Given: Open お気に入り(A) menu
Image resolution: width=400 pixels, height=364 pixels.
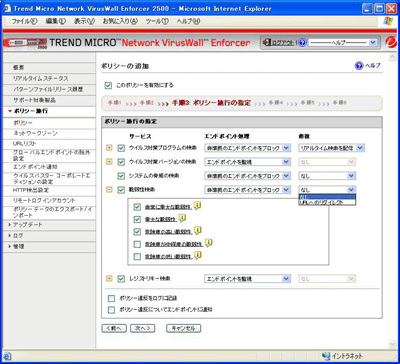Looking at the screenshot, I should pyautogui.click(x=120, y=21).
